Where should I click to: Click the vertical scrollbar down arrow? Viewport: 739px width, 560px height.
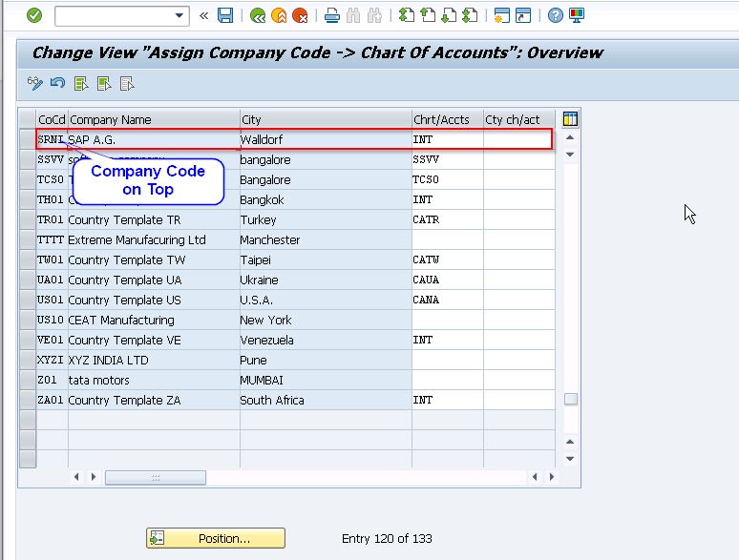tap(570, 458)
